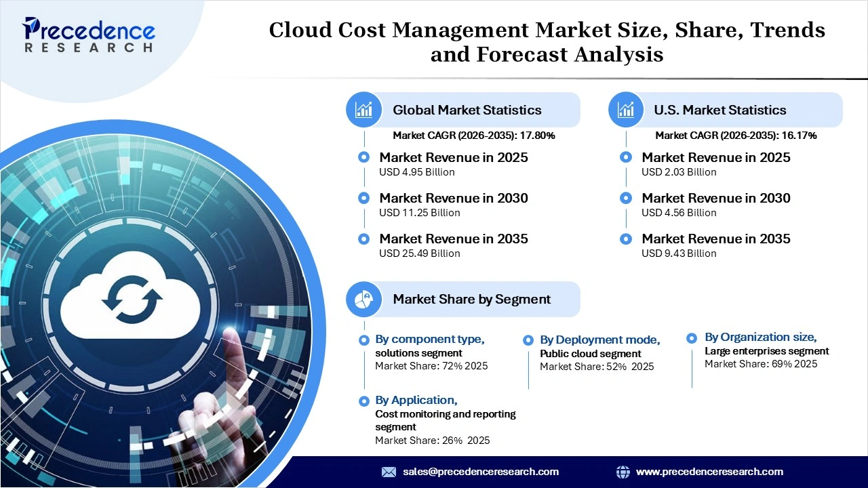Click the USD 25.49 Billion value
This screenshot has height=488, width=868.
click(420, 253)
